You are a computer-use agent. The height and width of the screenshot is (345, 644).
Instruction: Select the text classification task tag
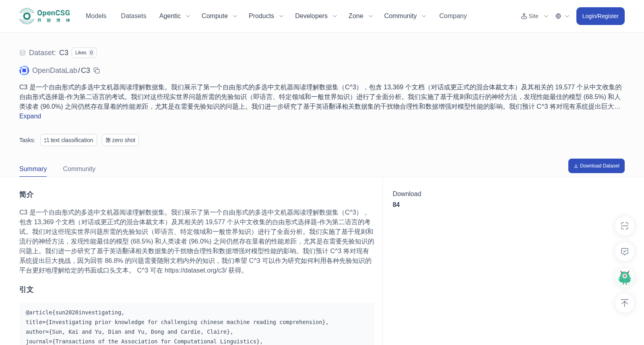coord(68,140)
